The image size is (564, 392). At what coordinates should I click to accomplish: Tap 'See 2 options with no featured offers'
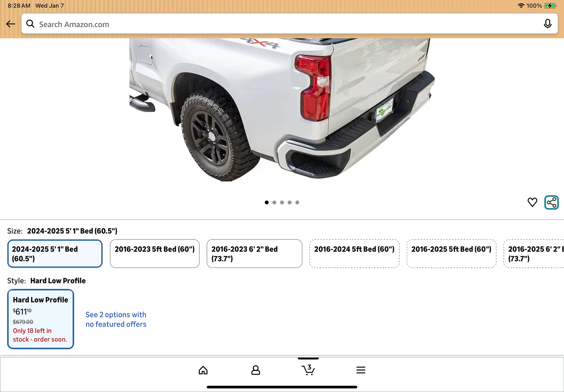pyautogui.click(x=116, y=319)
